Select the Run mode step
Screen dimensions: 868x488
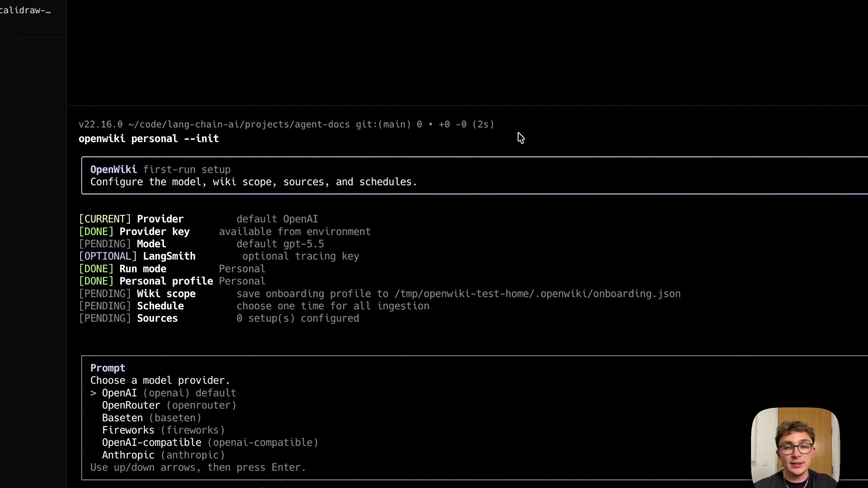point(172,269)
